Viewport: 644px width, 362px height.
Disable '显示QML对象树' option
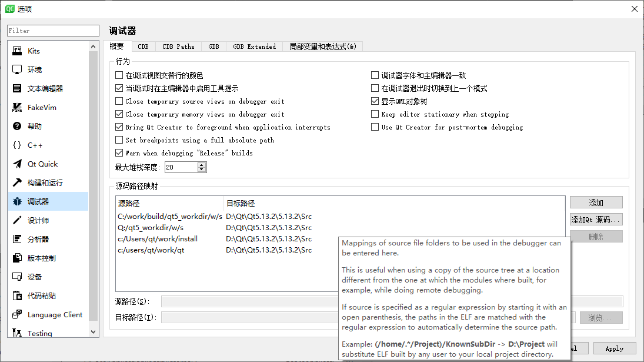click(375, 101)
